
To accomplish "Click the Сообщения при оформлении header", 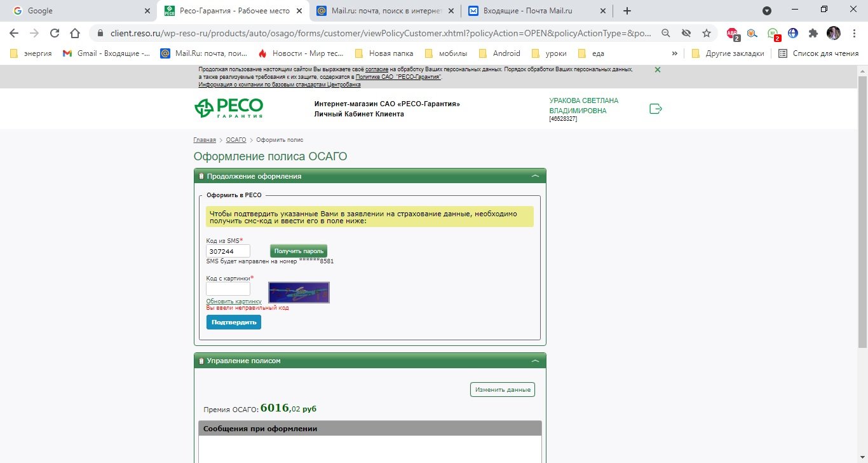I will coord(370,429).
